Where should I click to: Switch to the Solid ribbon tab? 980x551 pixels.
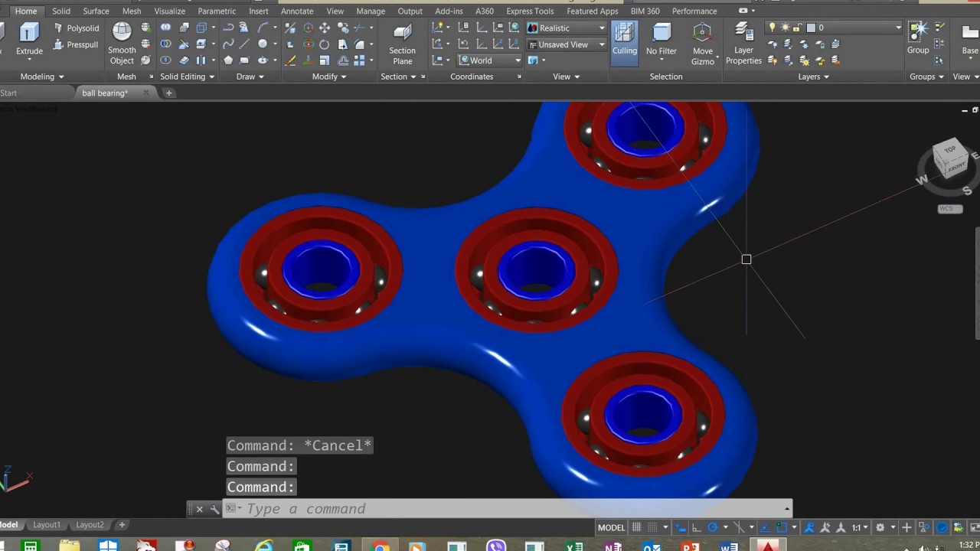pyautogui.click(x=61, y=11)
